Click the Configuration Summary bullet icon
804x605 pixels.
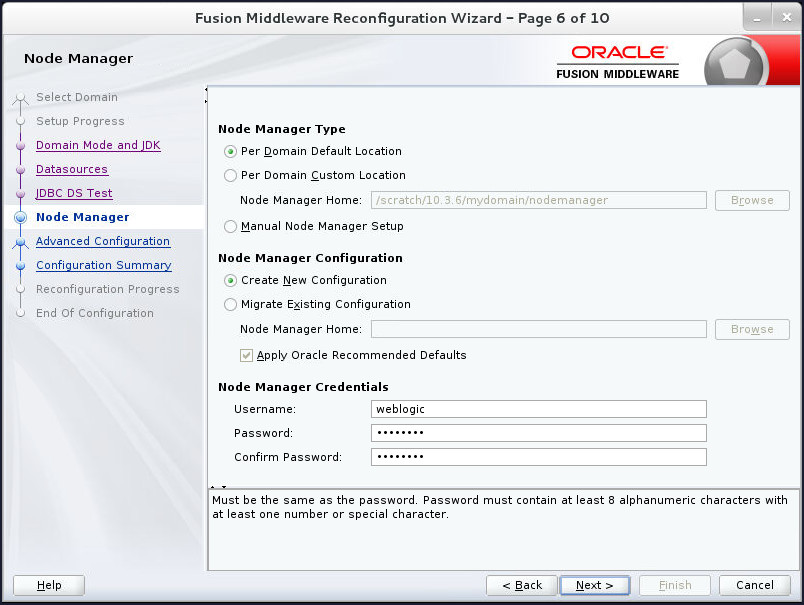coord(21,266)
